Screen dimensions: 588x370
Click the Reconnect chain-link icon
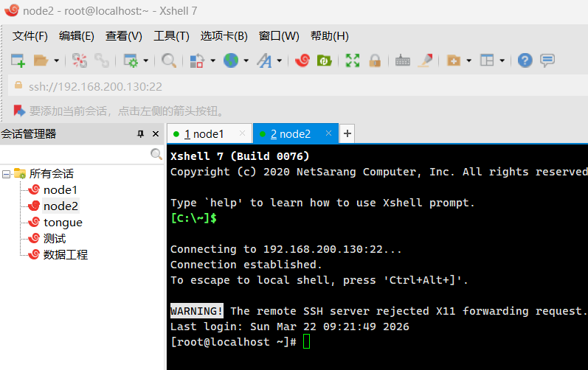coord(102,60)
